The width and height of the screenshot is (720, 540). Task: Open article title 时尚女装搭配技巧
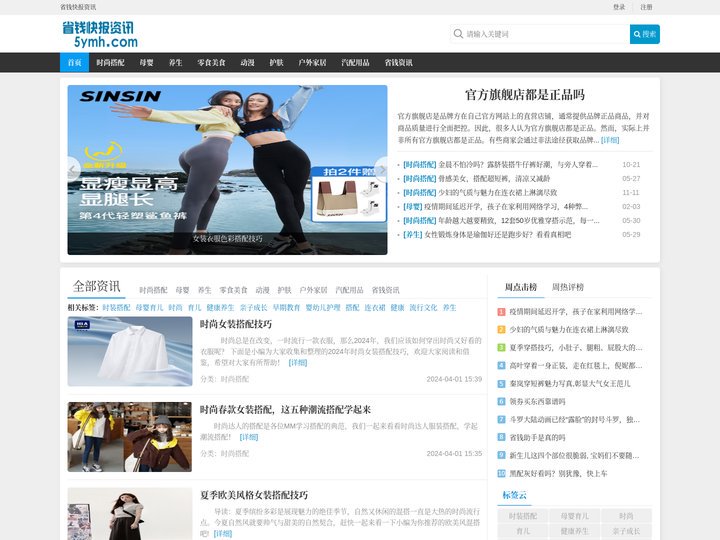[236, 324]
